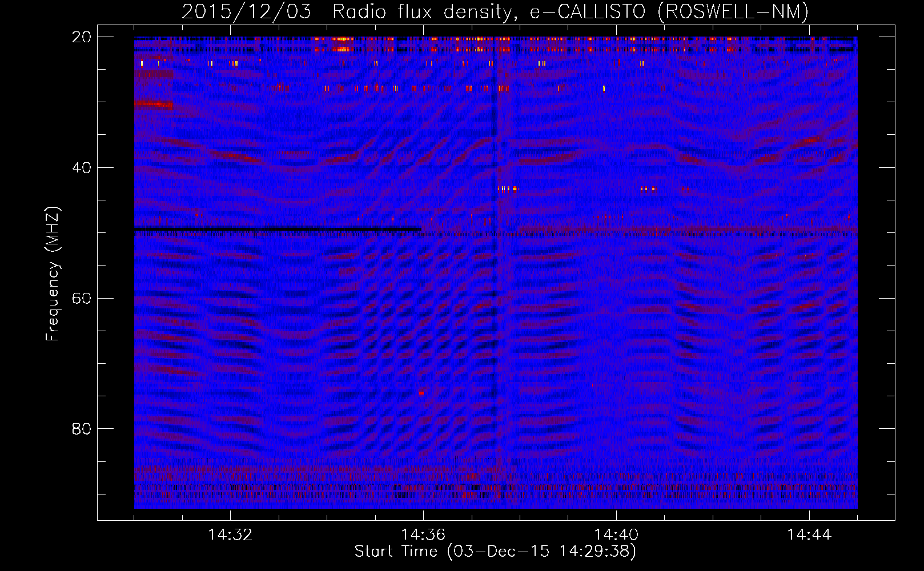Click the 'Start Time (03-Dec-15 14:29:38)' label
The image size is (924, 571).
pyautogui.click(x=495, y=552)
